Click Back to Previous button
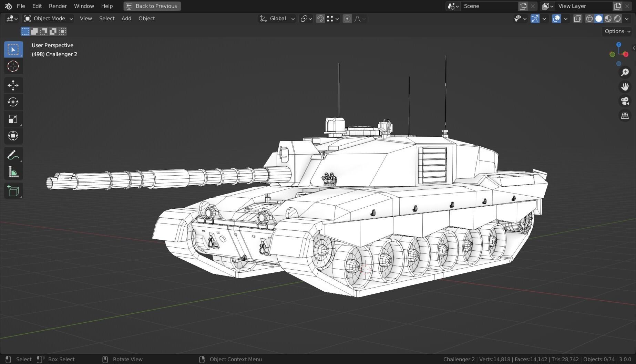The image size is (636, 364). click(152, 6)
